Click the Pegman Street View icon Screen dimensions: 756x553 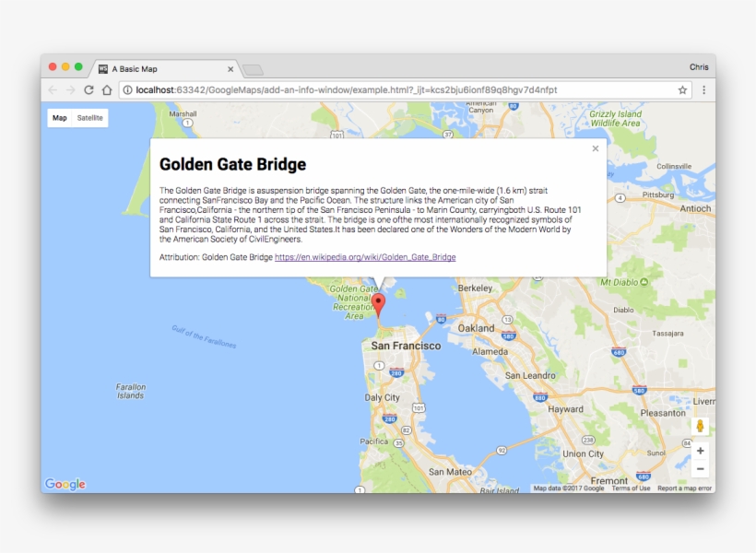701,426
